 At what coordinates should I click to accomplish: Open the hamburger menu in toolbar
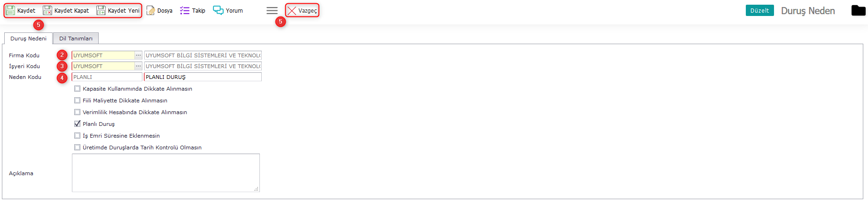[x=272, y=10]
